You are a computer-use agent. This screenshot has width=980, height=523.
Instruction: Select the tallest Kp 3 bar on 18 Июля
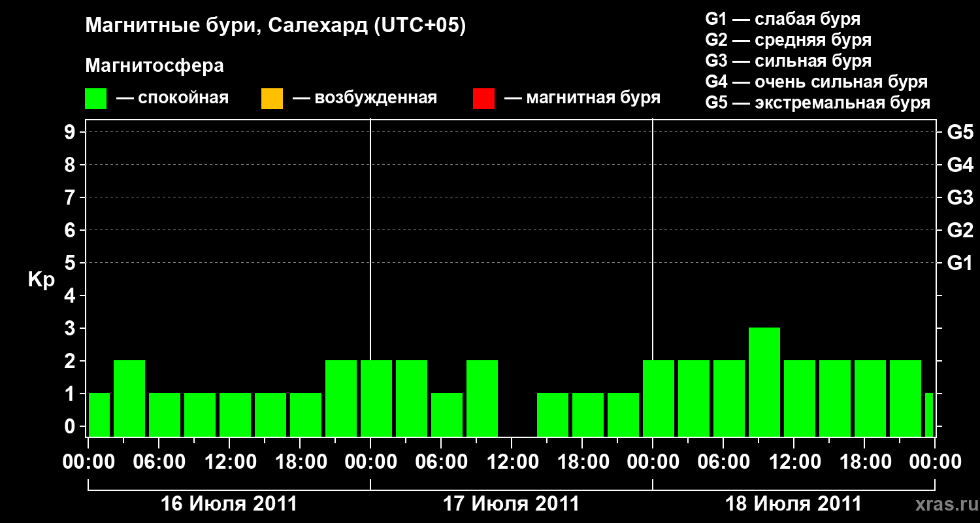[764, 382]
